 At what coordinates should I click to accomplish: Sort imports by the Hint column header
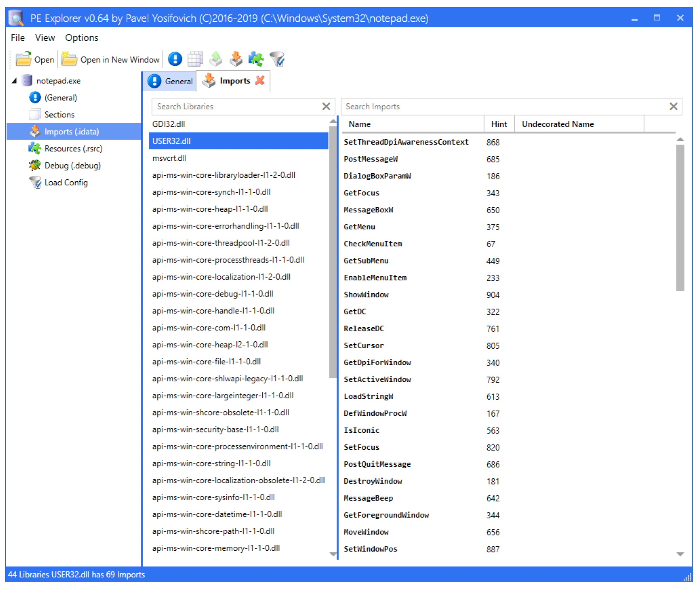(499, 124)
